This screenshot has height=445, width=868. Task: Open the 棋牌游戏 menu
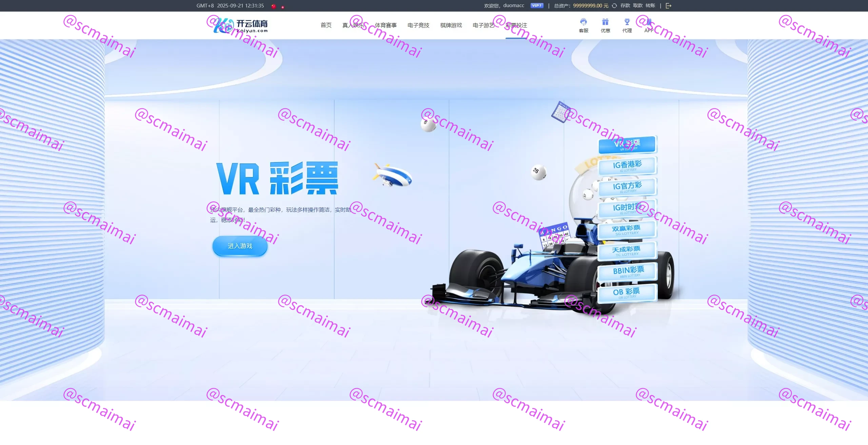[451, 25]
